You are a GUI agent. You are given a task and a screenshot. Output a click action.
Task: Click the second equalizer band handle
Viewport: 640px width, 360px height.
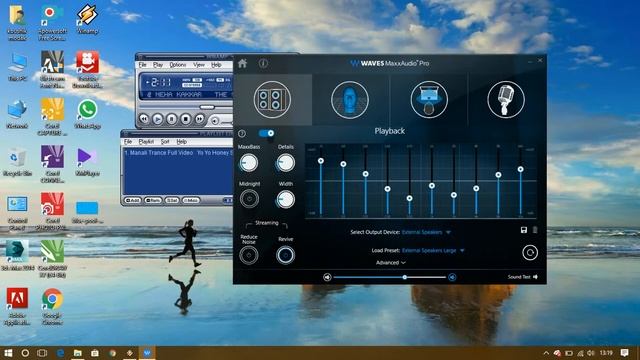343,164
